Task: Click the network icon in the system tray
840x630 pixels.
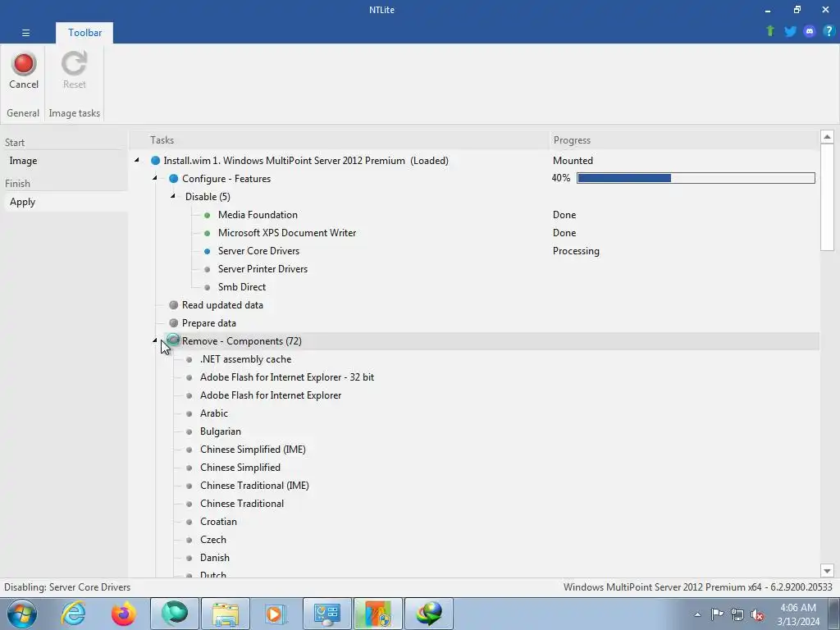Action: coord(737,614)
